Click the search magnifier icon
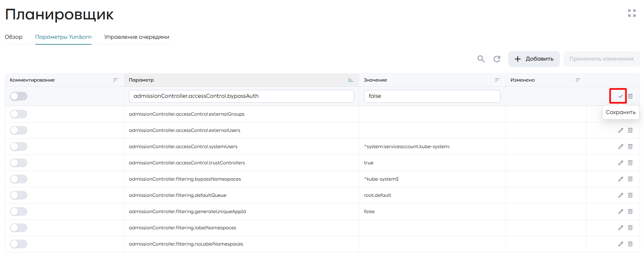Viewport: 644px width, 261px height. tap(481, 59)
